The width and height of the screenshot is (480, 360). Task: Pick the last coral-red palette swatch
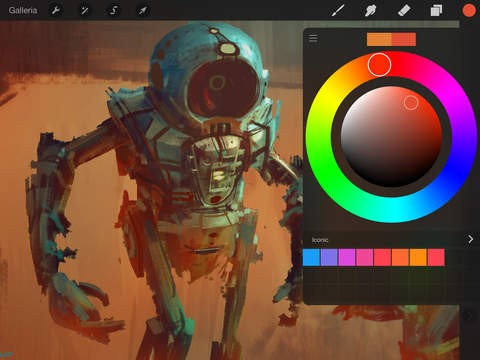coord(436,257)
